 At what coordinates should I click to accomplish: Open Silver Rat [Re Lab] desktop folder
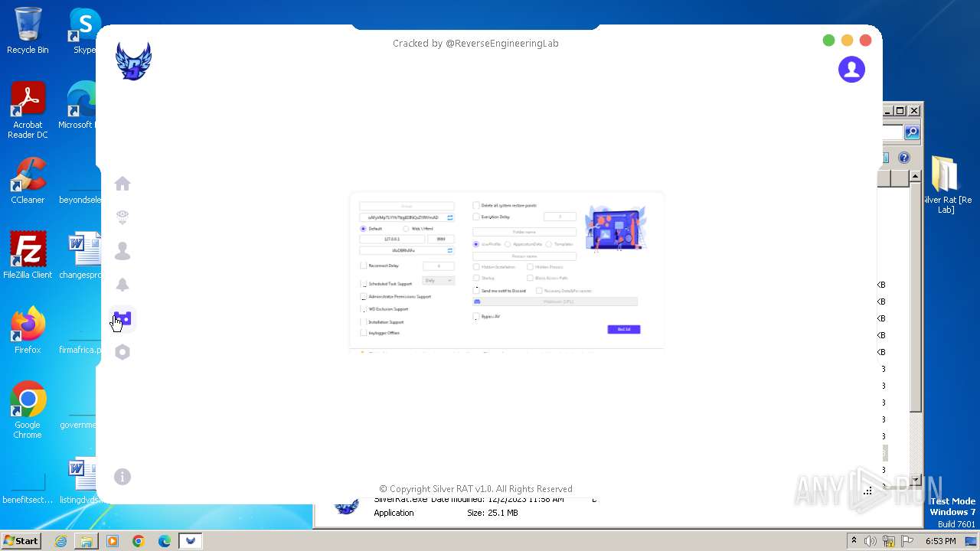(x=946, y=184)
